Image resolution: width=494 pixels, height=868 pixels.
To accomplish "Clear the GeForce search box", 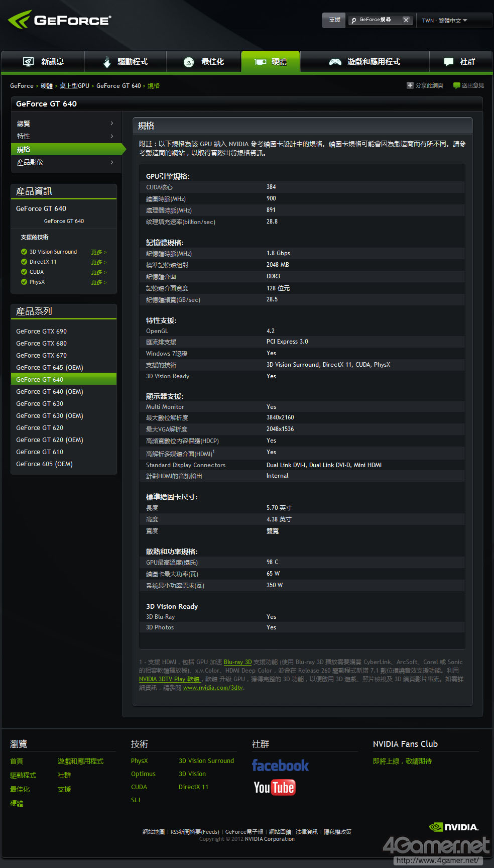I will 406,20.
